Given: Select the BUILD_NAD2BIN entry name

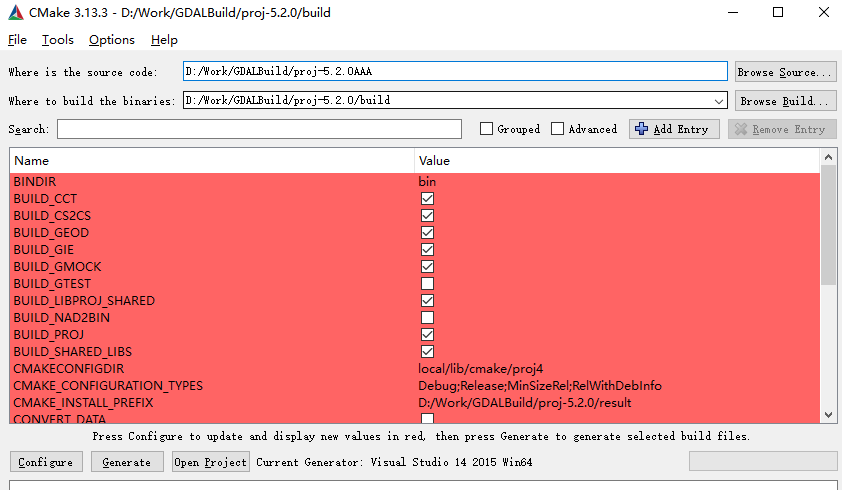Looking at the screenshot, I should coord(62,318).
